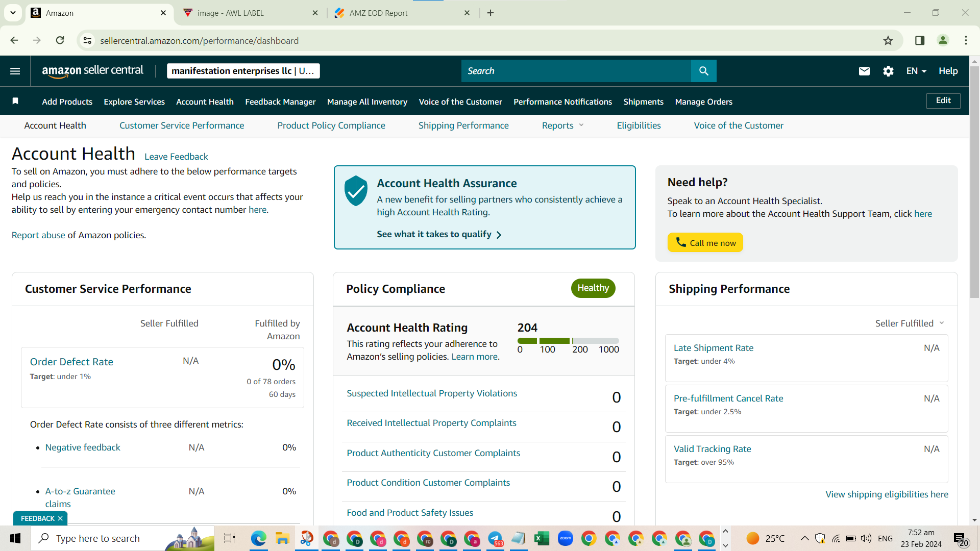Viewport: 980px width, 551px height.
Task: Open Chrome side panel icon
Action: pos(920,41)
